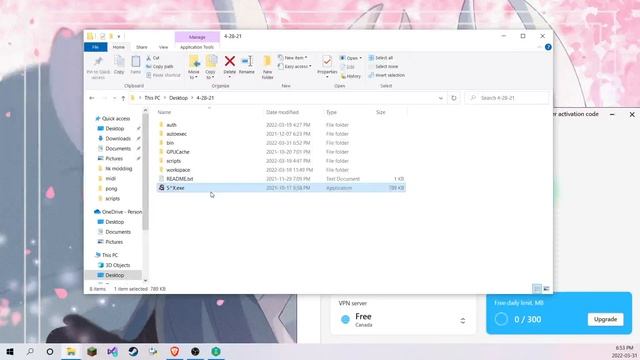640x360 pixels.
Task: Switch to the View tab
Action: coord(163,47)
